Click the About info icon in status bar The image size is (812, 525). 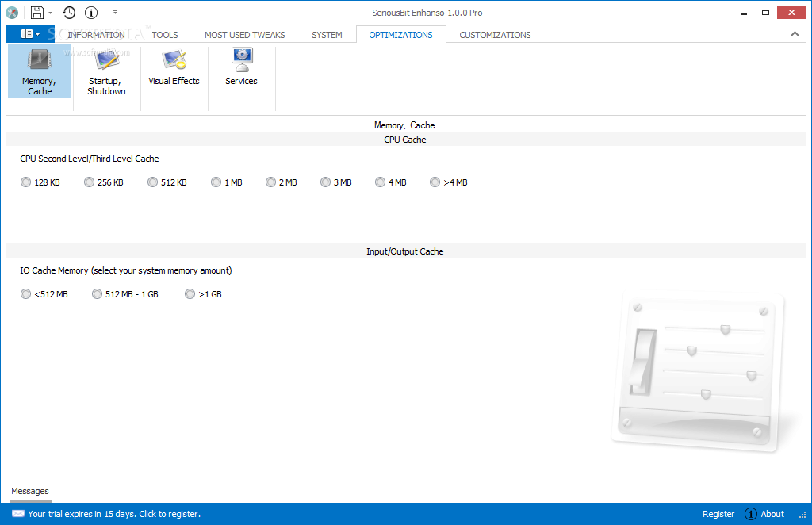point(750,514)
